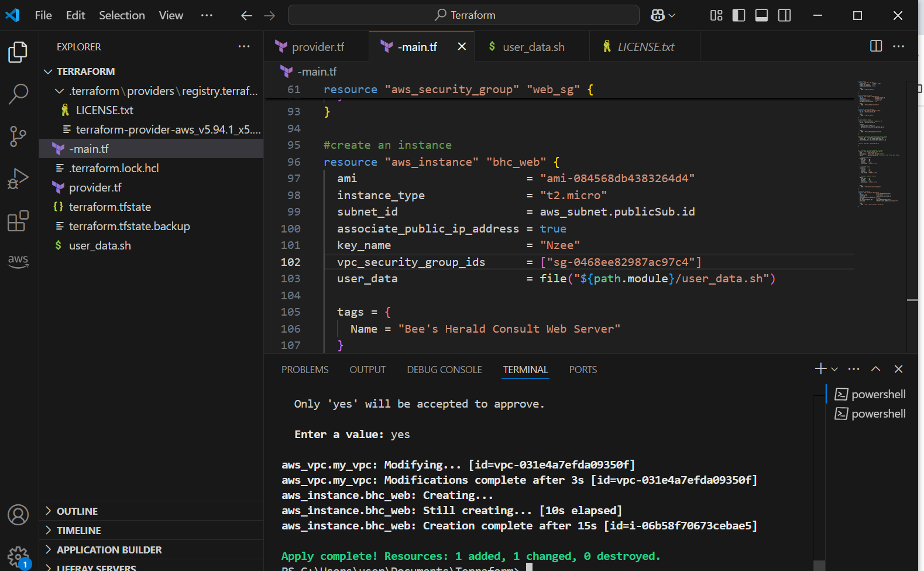Open terraform-provider-aws_v5.94.1 file
This screenshot has height=571, width=924.
151,129
